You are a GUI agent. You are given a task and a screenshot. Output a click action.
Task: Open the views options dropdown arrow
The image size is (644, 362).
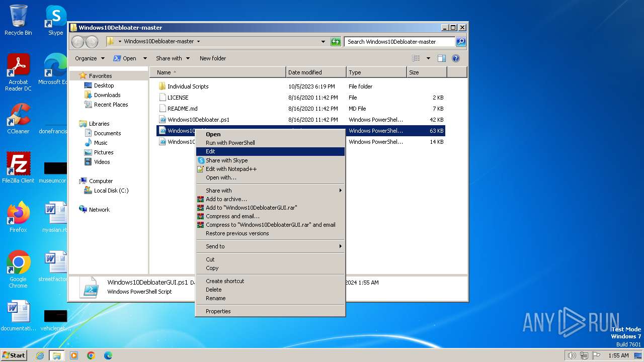point(428,58)
